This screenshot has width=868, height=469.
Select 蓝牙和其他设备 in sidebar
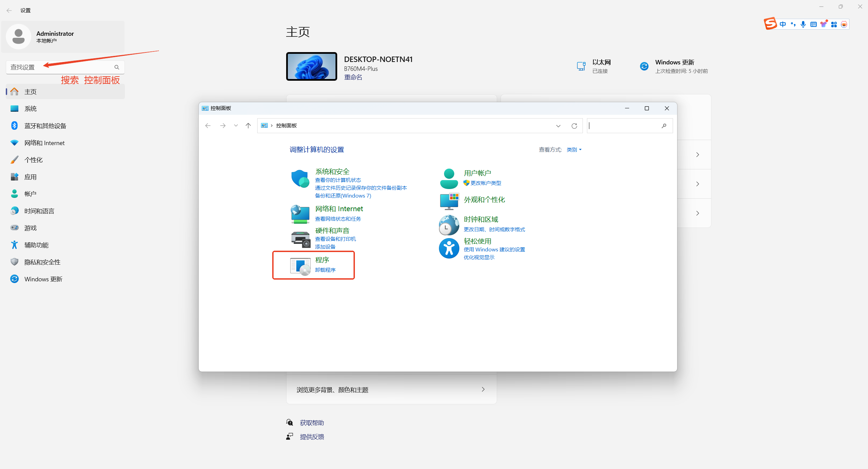(45, 126)
